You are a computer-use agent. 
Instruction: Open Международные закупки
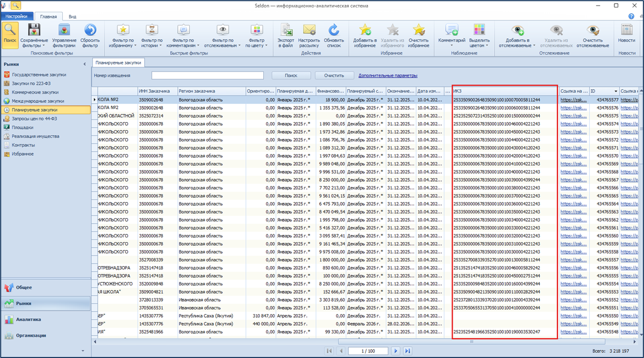click(38, 101)
